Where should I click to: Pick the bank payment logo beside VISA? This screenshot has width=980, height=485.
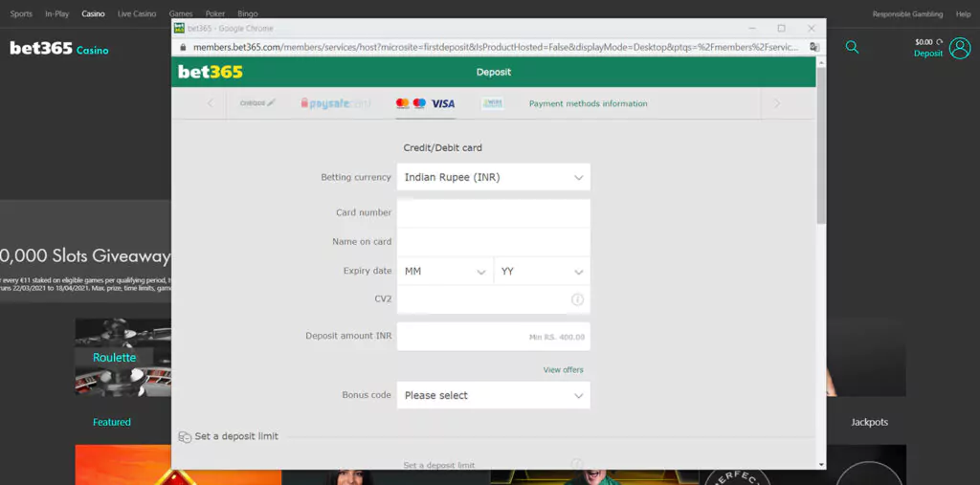(x=493, y=103)
